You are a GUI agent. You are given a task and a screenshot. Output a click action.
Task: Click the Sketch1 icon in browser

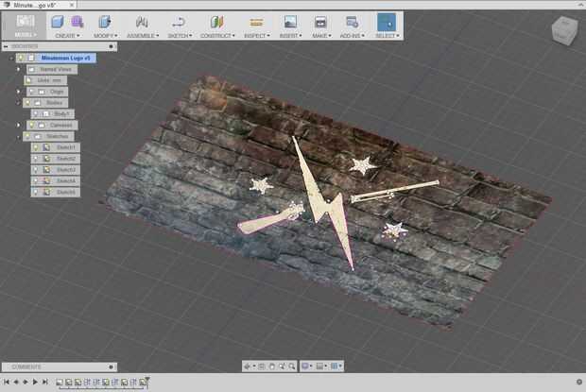point(46,147)
